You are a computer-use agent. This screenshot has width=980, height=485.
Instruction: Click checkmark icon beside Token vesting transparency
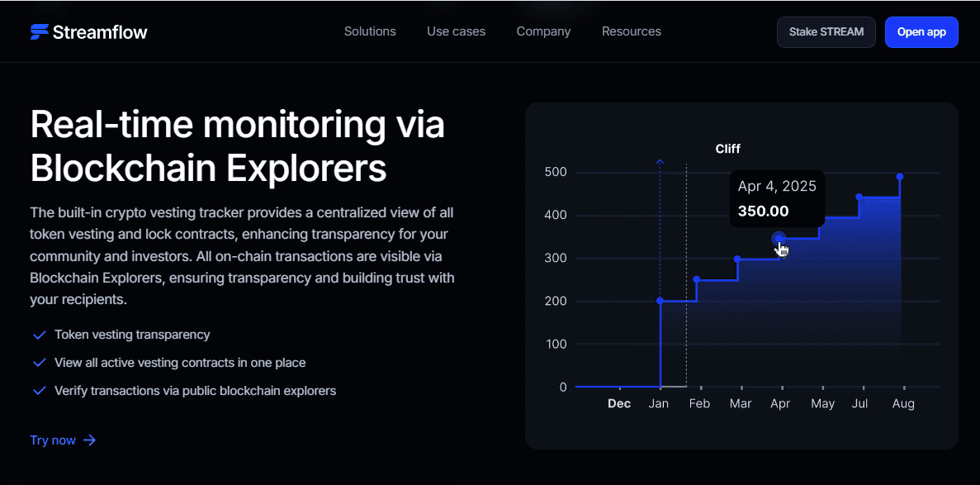40,335
